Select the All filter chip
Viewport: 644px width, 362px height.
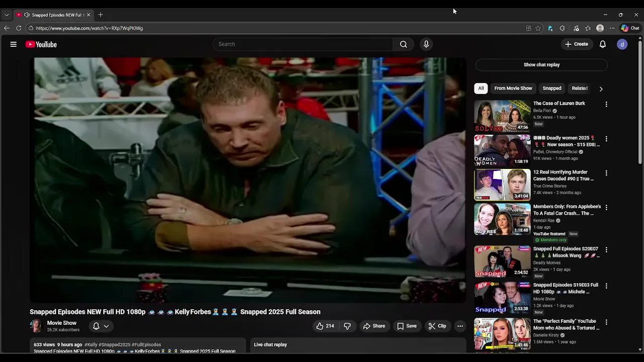click(x=481, y=88)
